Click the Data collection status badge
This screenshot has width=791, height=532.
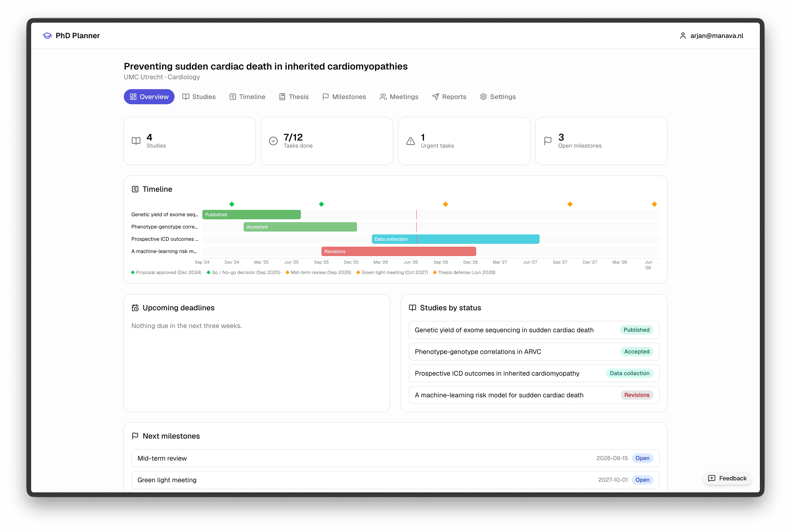click(x=630, y=374)
